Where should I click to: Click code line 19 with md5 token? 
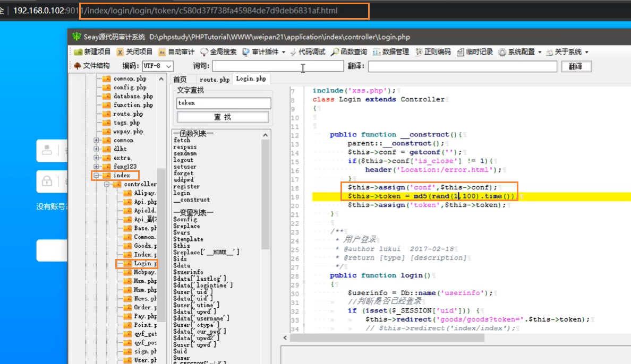(431, 196)
